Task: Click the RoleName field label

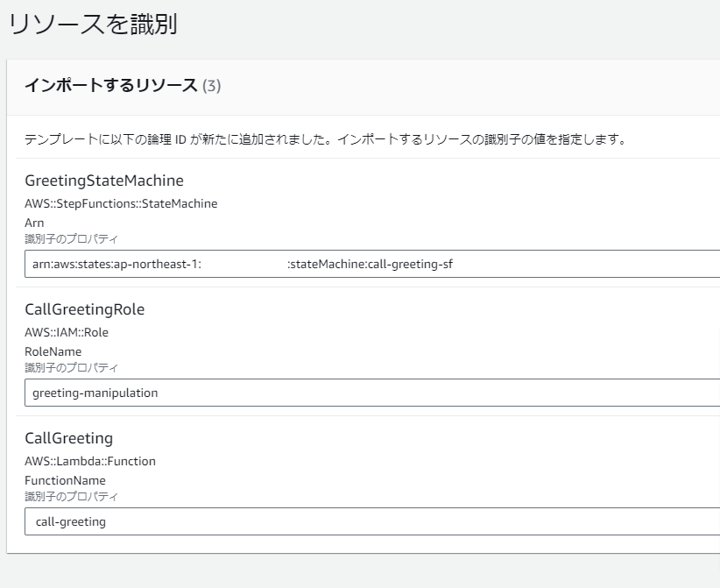Action: click(x=53, y=351)
